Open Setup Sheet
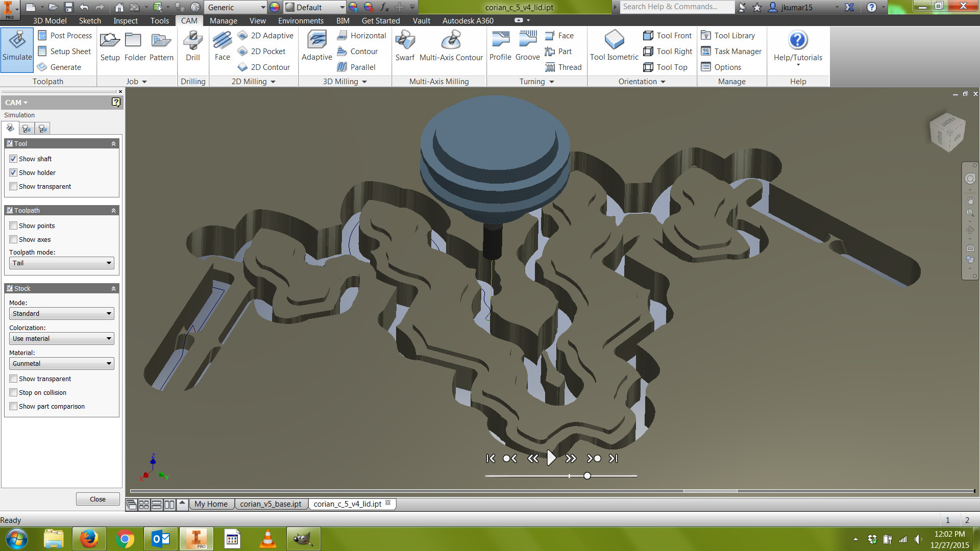 (x=64, y=51)
